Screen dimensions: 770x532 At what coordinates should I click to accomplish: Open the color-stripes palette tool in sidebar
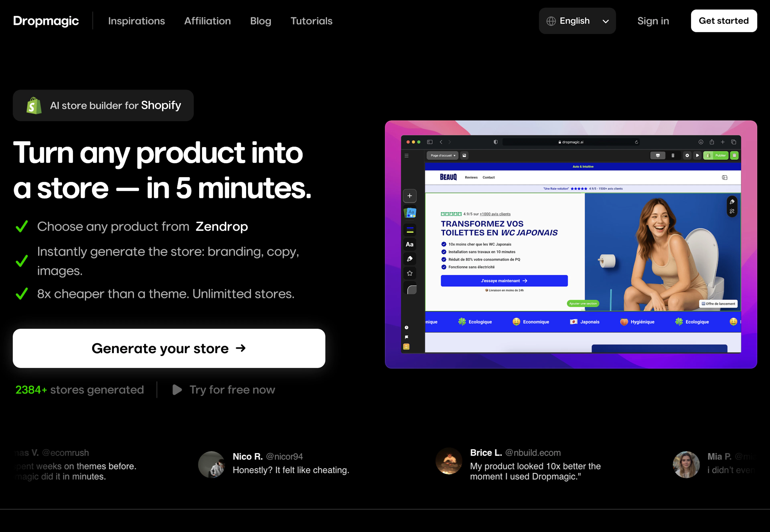point(410,230)
